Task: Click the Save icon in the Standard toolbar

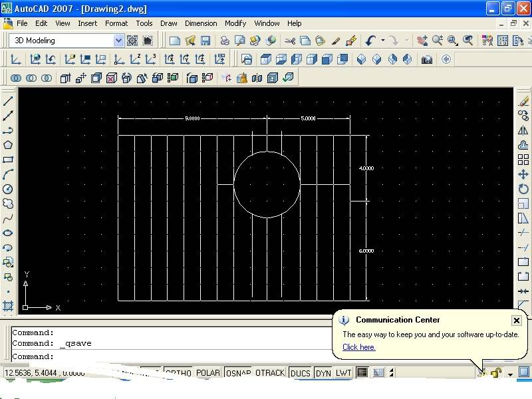Action: coord(205,41)
